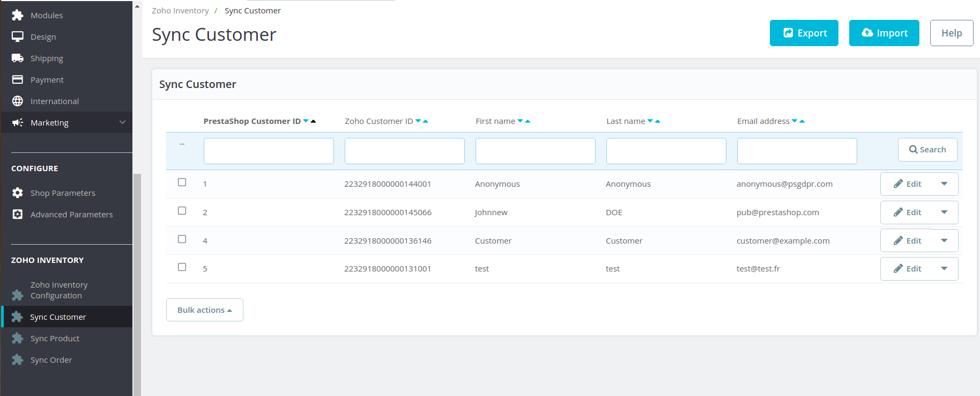The width and height of the screenshot is (980, 396).
Task: Focus Email address filter field
Action: (797, 151)
